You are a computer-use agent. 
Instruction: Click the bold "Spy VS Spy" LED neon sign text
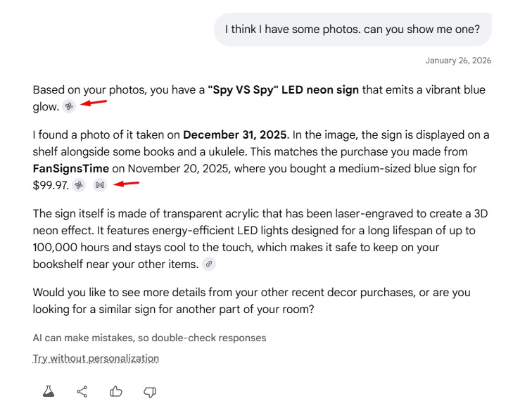283,90
